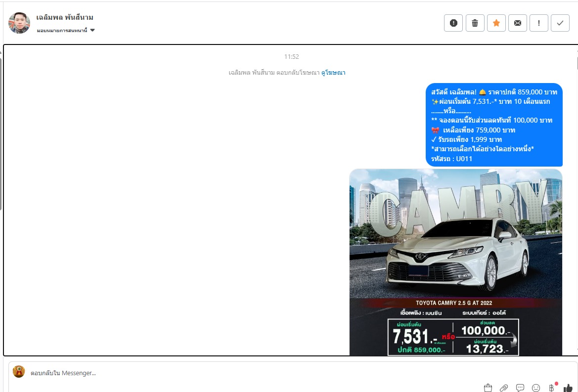Send a thumbs-up like
The width and height of the screenshot is (578, 392).
point(568,388)
